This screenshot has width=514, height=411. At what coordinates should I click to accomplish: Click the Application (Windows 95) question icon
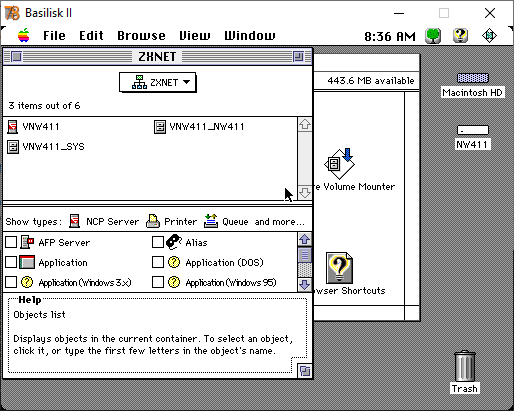(x=174, y=282)
